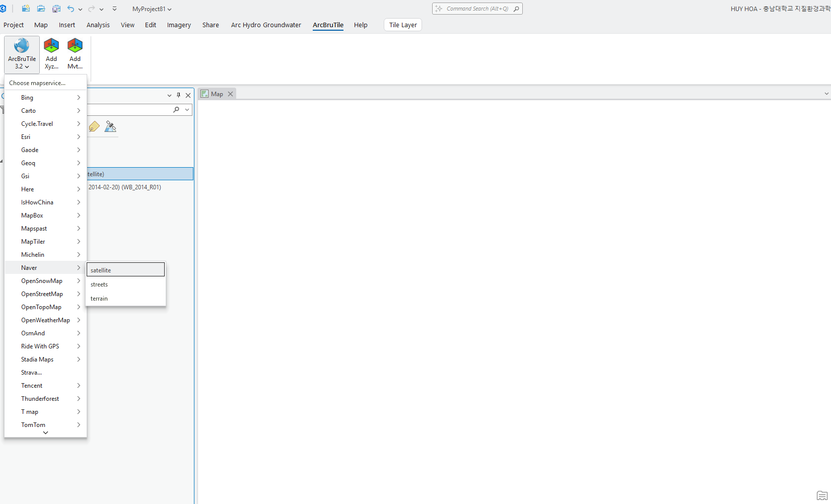Viewport: 831px width, 504px height.
Task: Open the Arc Hydro Groundwater tab
Action: point(266,25)
